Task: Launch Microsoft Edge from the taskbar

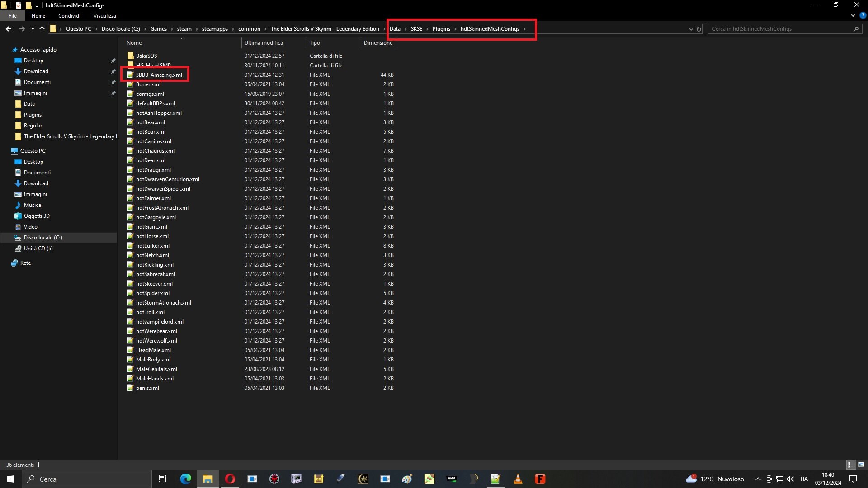Action: 185,479
